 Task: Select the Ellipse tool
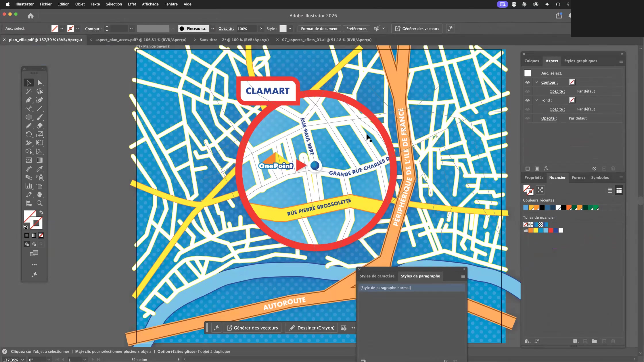coord(29,117)
